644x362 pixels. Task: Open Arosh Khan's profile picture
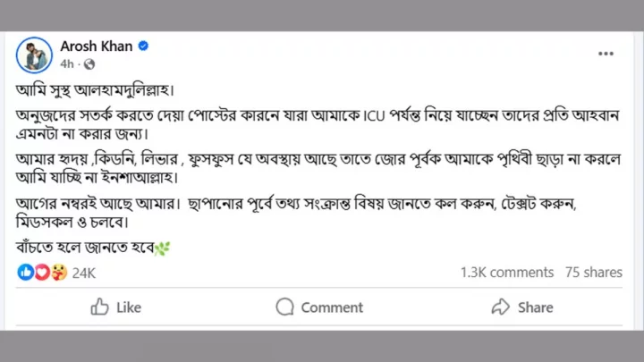pyautogui.click(x=34, y=54)
